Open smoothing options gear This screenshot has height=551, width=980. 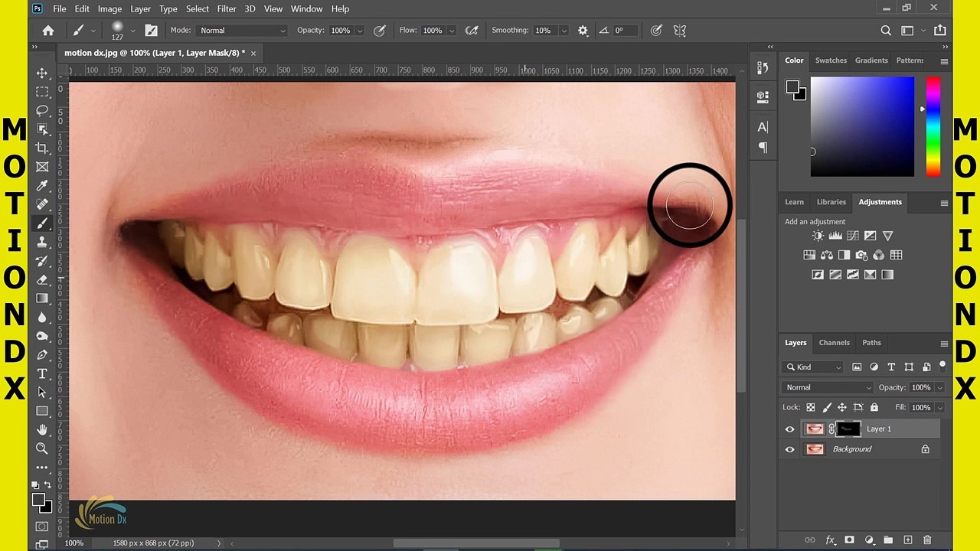583,31
